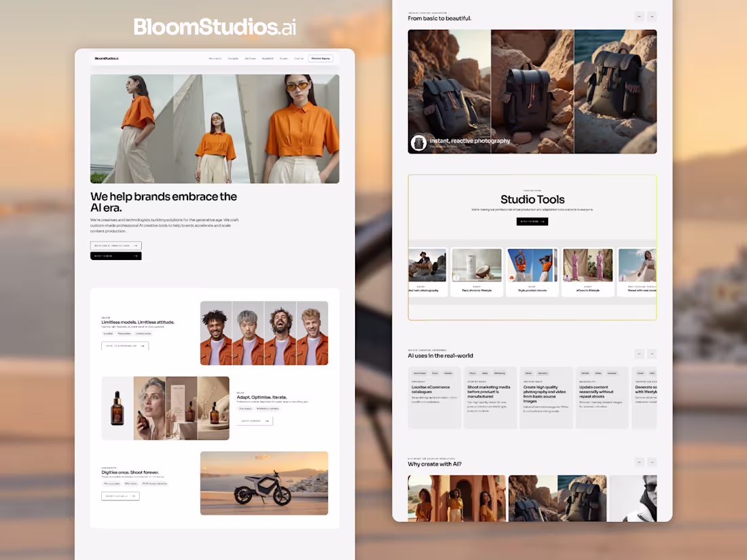Click the left arrow above "From basic to beautiful"

click(638, 16)
